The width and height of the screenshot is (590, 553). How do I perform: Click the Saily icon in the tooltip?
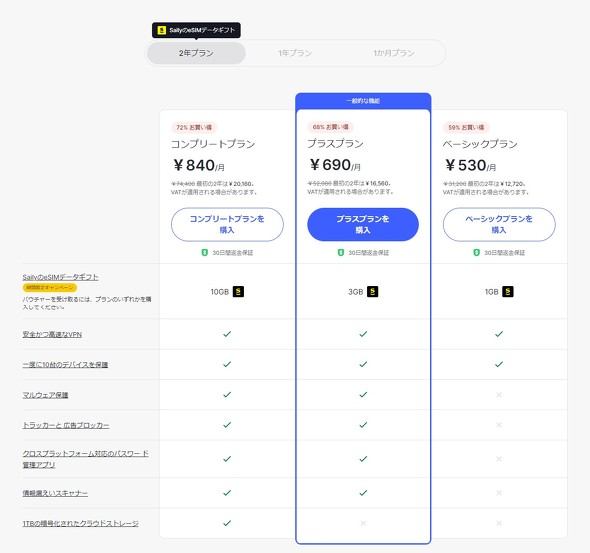pyautogui.click(x=162, y=30)
